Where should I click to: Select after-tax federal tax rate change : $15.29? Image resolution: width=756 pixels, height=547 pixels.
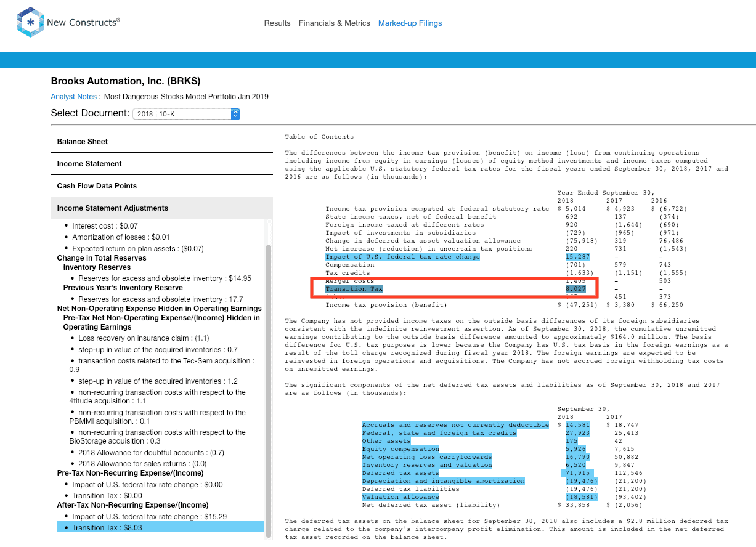(150, 517)
